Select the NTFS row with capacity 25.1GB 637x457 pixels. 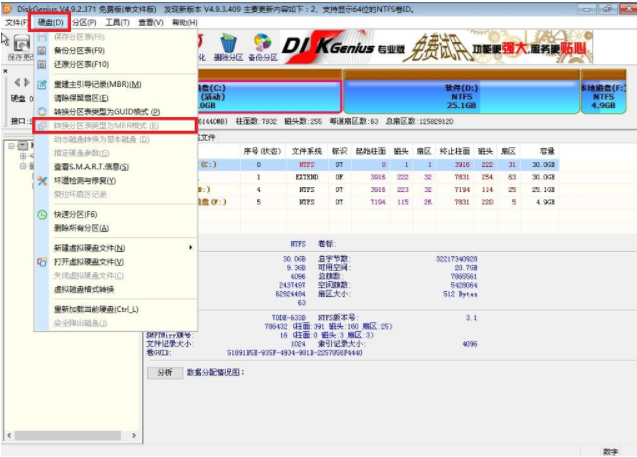tap(378, 190)
